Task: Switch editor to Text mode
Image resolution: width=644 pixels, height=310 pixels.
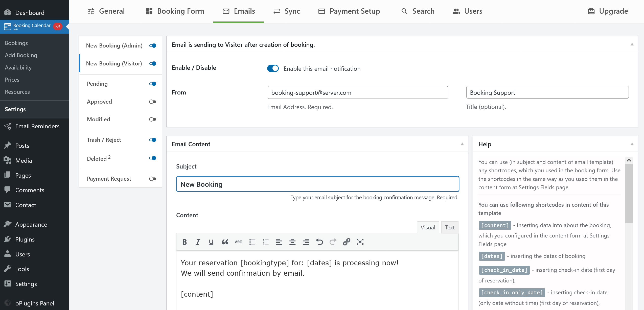Action: [x=450, y=227]
